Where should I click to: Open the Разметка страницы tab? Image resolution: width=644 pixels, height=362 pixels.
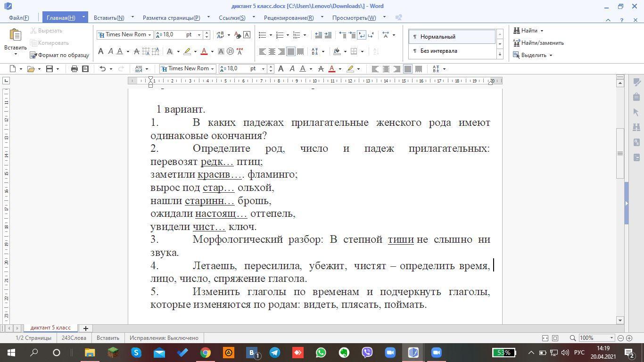pyautogui.click(x=171, y=17)
